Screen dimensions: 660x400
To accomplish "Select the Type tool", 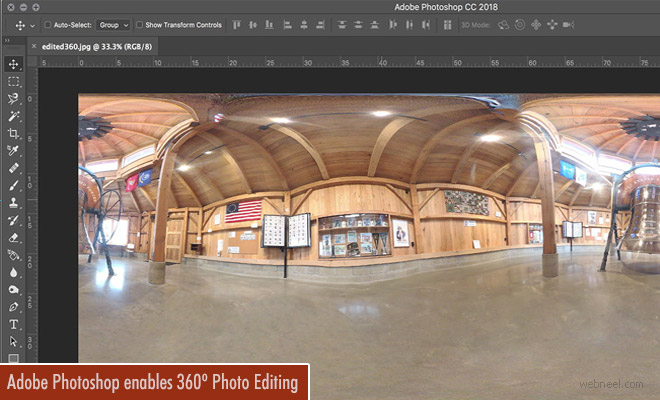I will pyautogui.click(x=13, y=324).
